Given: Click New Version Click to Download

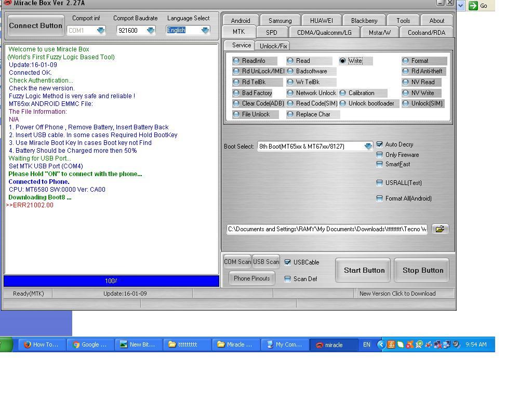Looking at the screenshot, I should pyautogui.click(x=397, y=294).
